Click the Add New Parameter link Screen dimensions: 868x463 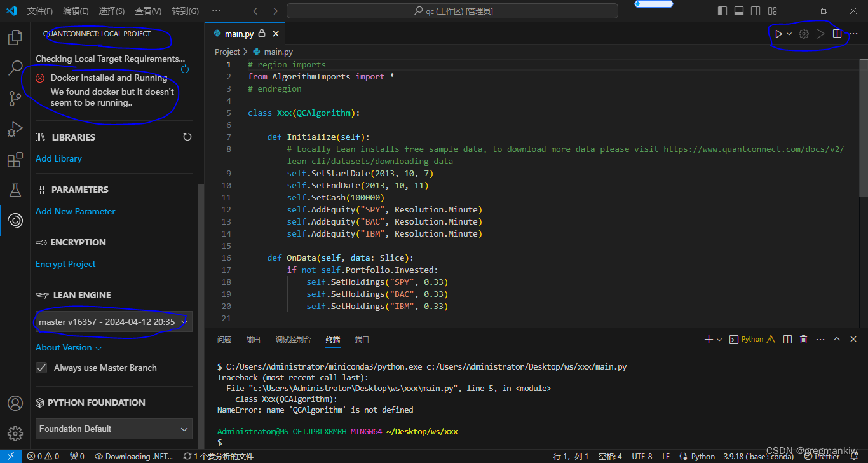76,211
